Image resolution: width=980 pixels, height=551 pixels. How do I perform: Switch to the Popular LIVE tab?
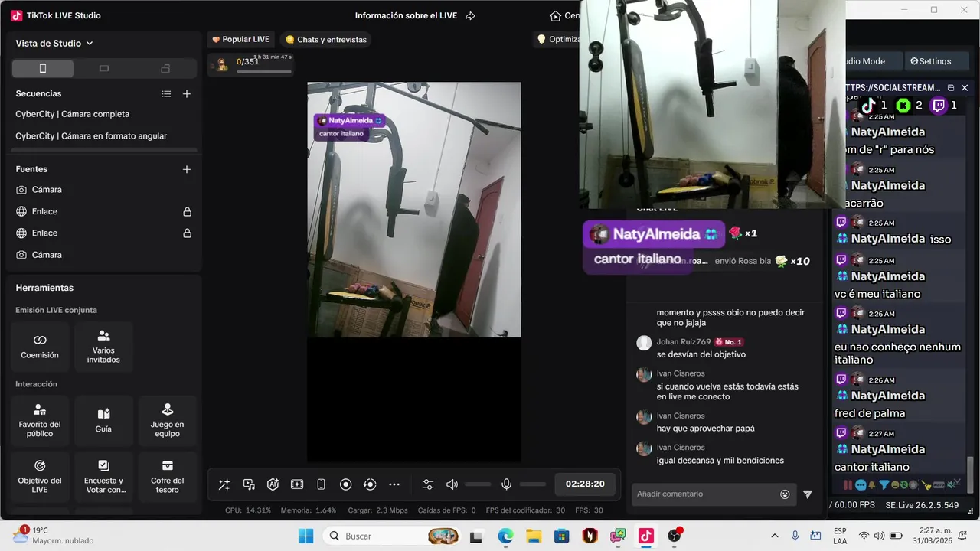click(x=240, y=39)
